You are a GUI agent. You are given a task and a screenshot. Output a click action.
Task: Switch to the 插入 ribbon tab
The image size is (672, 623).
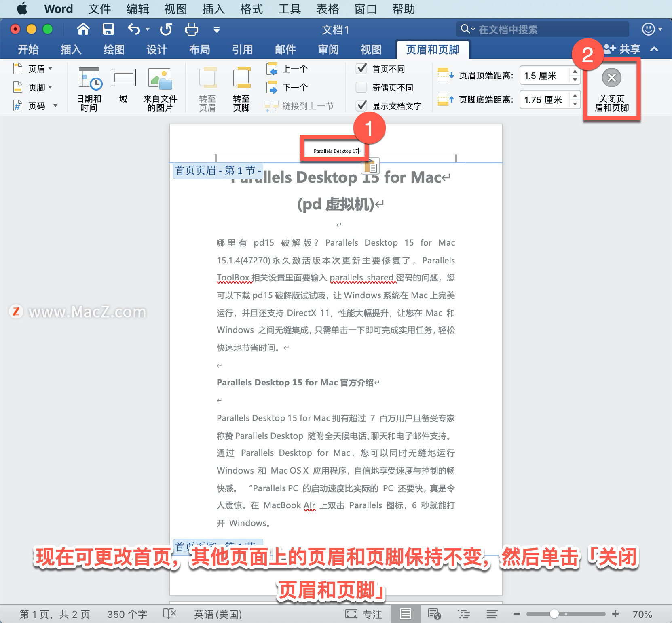71,49
